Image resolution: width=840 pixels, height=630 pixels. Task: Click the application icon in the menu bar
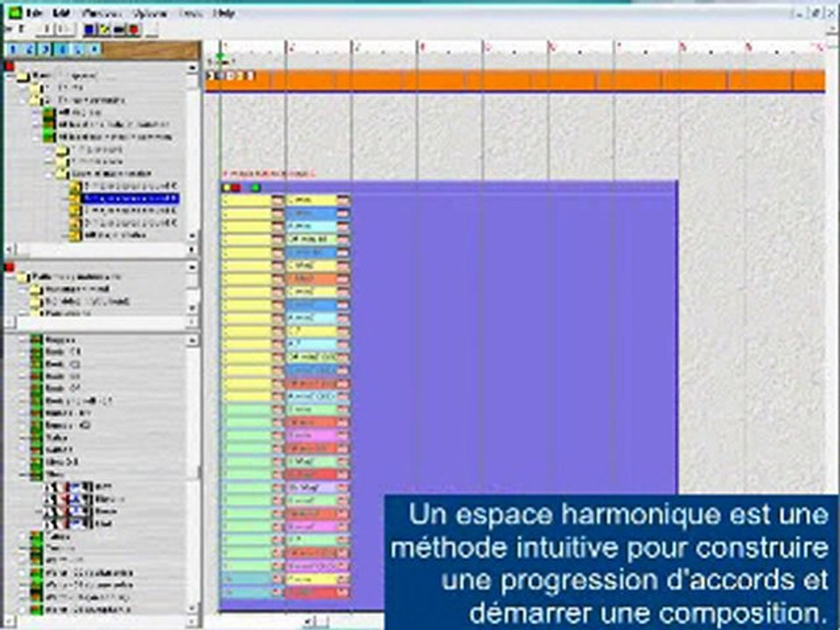point(15,13)
